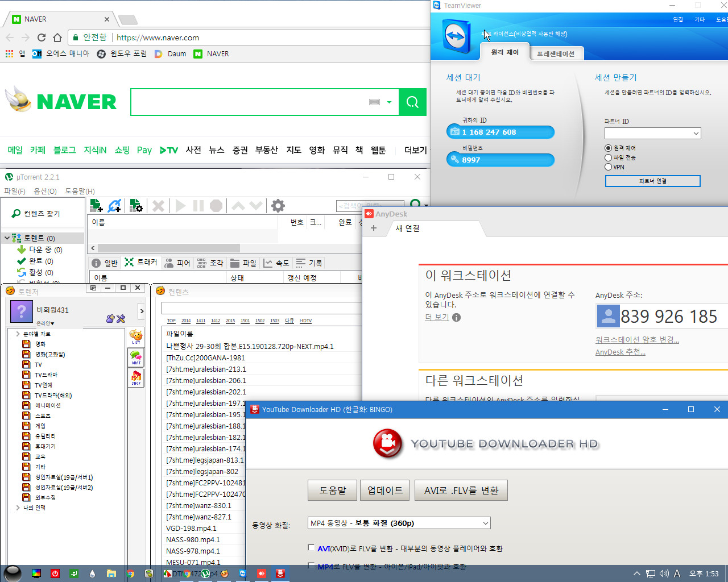Click the Remove torrent X icon in µTorrent
This screenshot has height=582, width=728.
(159, 206)
